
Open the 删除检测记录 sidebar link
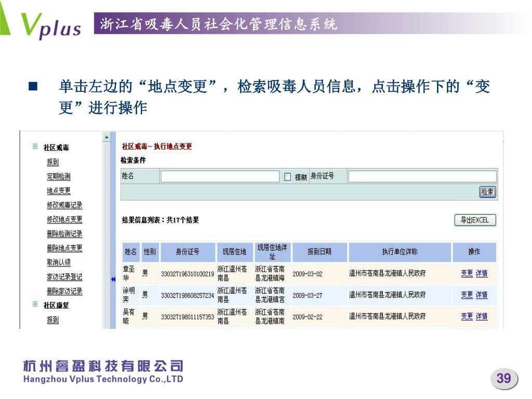(64, 234)
